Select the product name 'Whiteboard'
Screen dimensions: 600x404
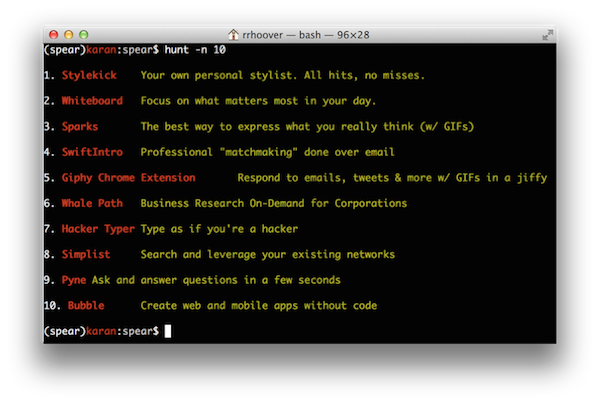92,101
